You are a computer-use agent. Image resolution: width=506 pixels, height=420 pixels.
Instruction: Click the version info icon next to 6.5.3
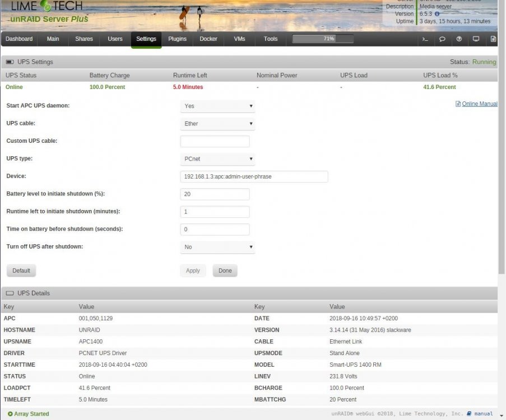click(x=437, y=14)
